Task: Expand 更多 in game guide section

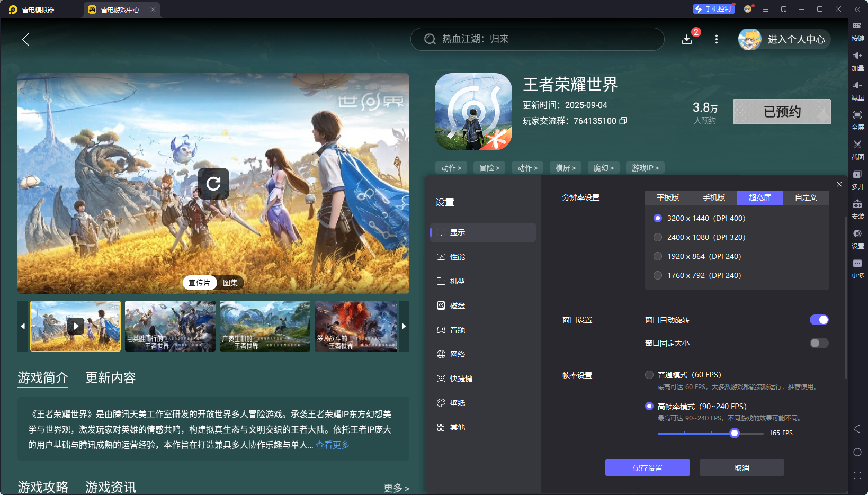Action: [x=396, y=488]
